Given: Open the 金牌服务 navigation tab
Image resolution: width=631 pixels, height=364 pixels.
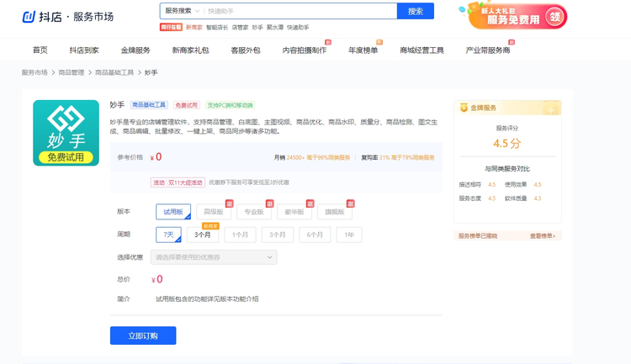Looking at the screenshot, I should click(135, 50).
